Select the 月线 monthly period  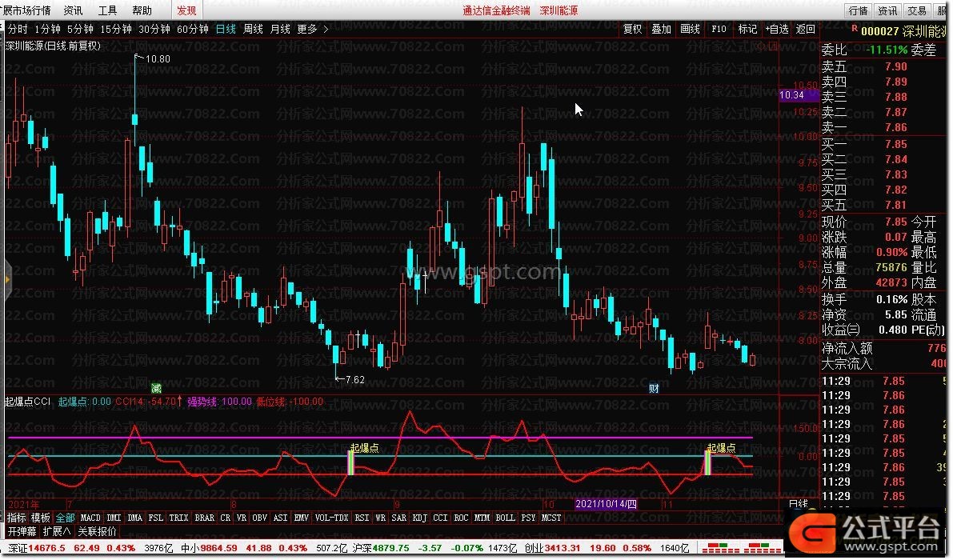click(x=280, y=29)
